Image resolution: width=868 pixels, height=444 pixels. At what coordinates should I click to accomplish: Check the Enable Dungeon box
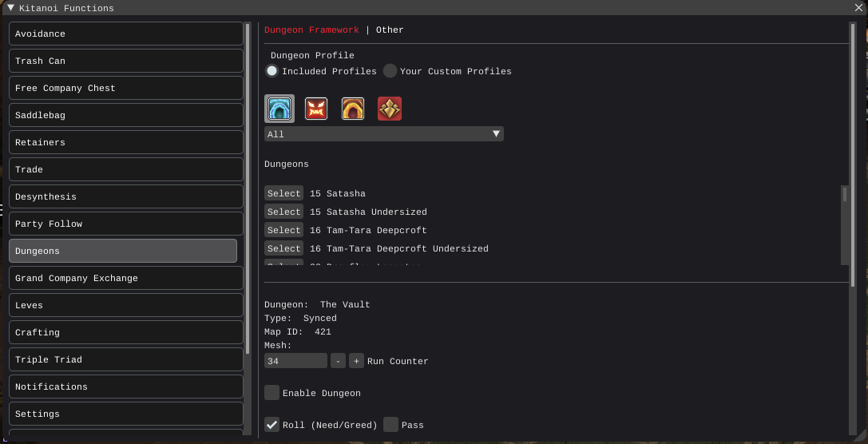click(x=272, y=393)
